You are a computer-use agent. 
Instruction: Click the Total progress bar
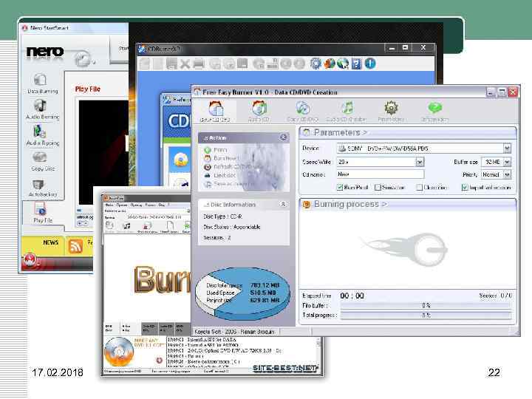[x=426, y=316]
